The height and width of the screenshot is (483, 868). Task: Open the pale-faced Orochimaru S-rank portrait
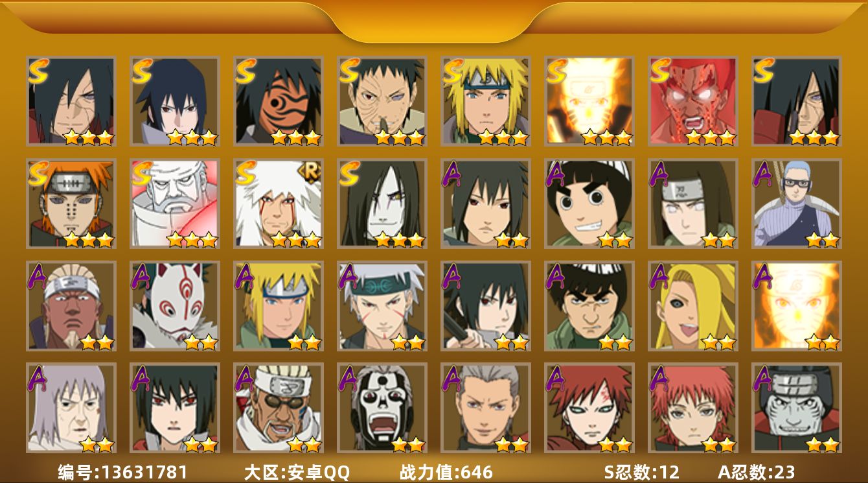(x=382, y=204)
